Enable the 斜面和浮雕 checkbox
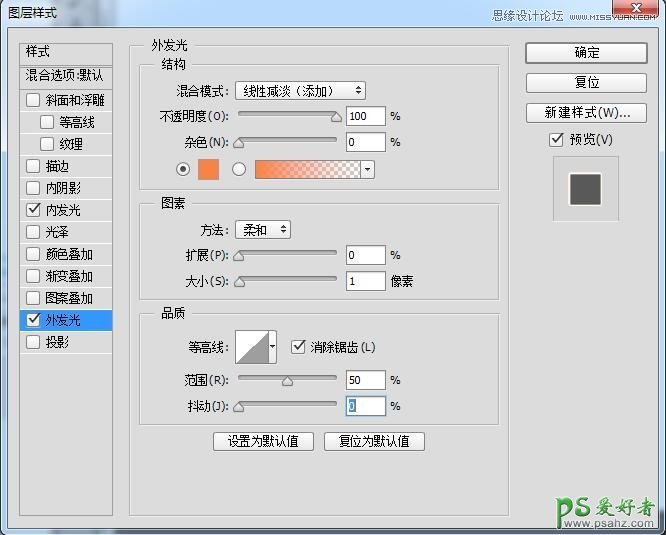The image size is (666, 535). click(34, 100)
